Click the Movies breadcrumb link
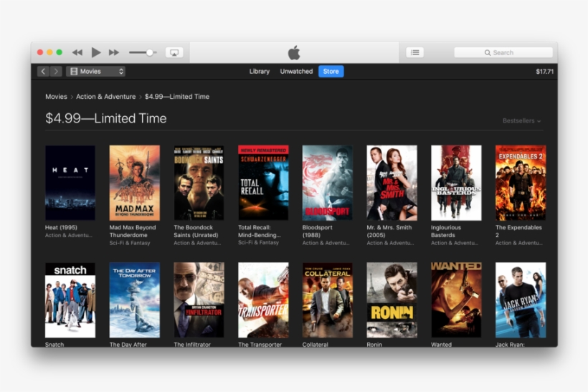 pyautogui.click(x=56, y=96)
